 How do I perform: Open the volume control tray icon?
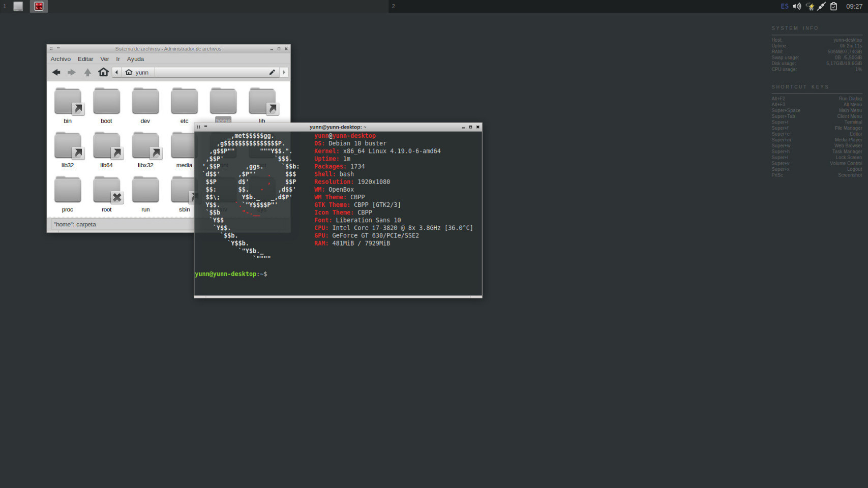tap(797, 6)
